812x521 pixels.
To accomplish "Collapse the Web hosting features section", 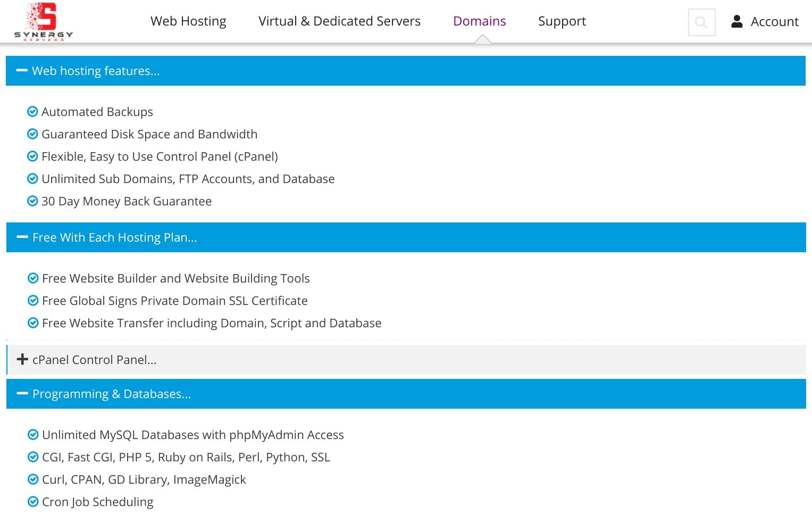I will click(x=406, y=71).
